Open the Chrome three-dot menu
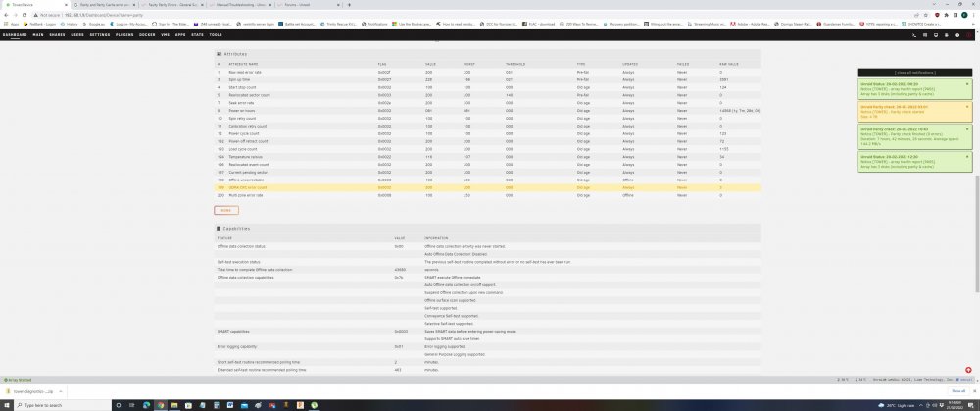 (974, 15)
